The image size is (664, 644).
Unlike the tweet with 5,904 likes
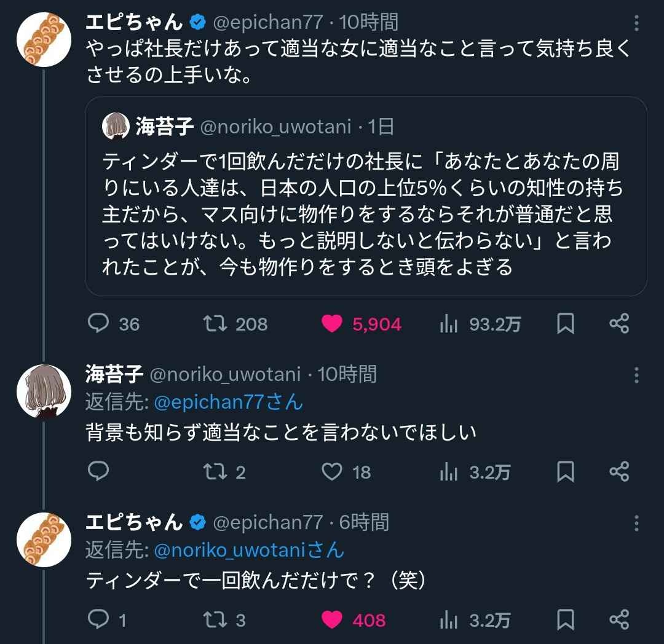(x=332, y=324)
